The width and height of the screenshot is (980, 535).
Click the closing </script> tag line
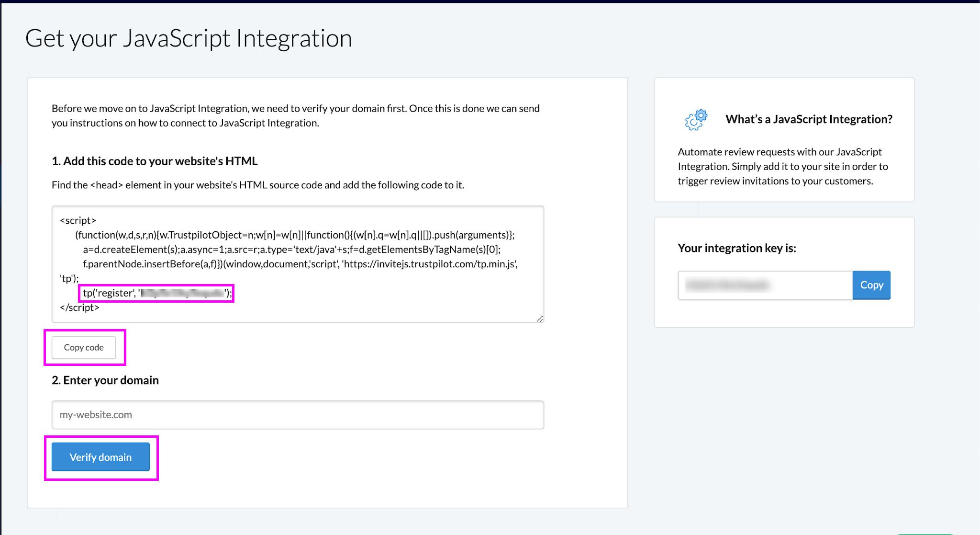pos(79,307)
